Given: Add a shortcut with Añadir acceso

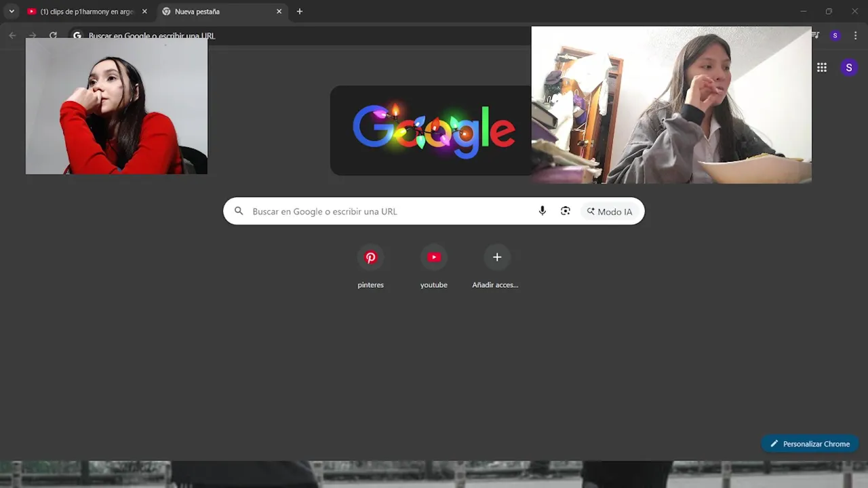Looking at the screenshot, I should tap(496, 266).
